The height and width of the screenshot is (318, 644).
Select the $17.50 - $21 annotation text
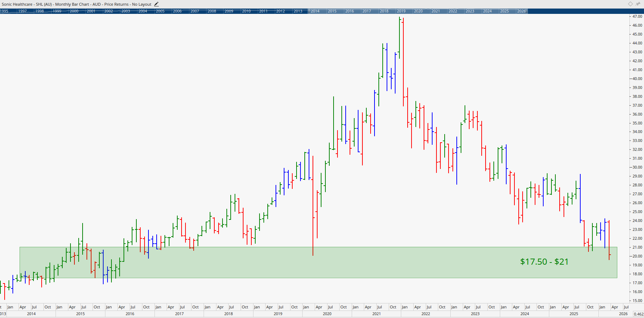click(x=544, y=262)
